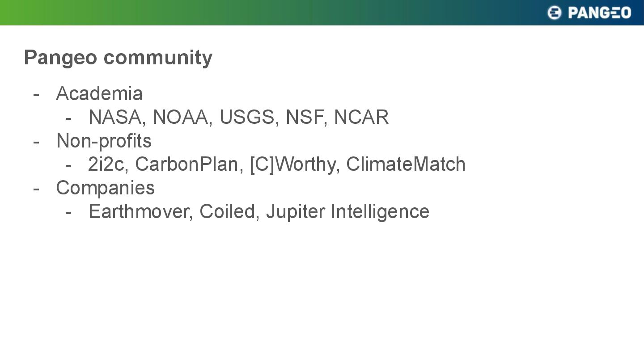Click the word 'NOAA' in list

coord(181,117)
